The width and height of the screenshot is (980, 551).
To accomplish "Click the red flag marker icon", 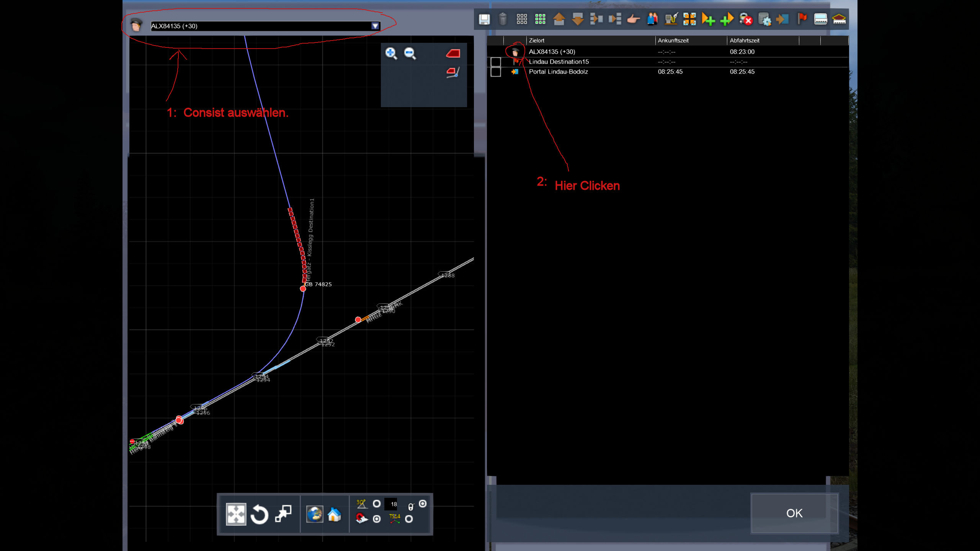I will click(802, 18).
